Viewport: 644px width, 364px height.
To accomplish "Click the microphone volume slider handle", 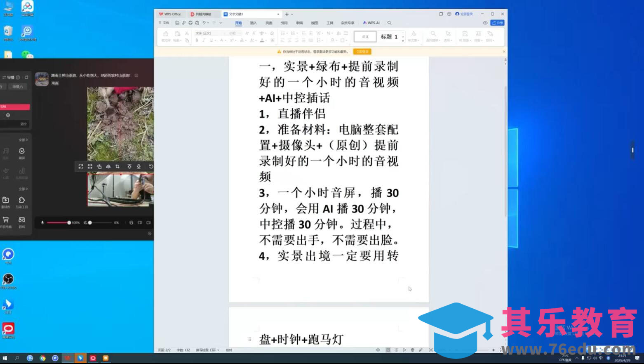I will coord(69,222).
